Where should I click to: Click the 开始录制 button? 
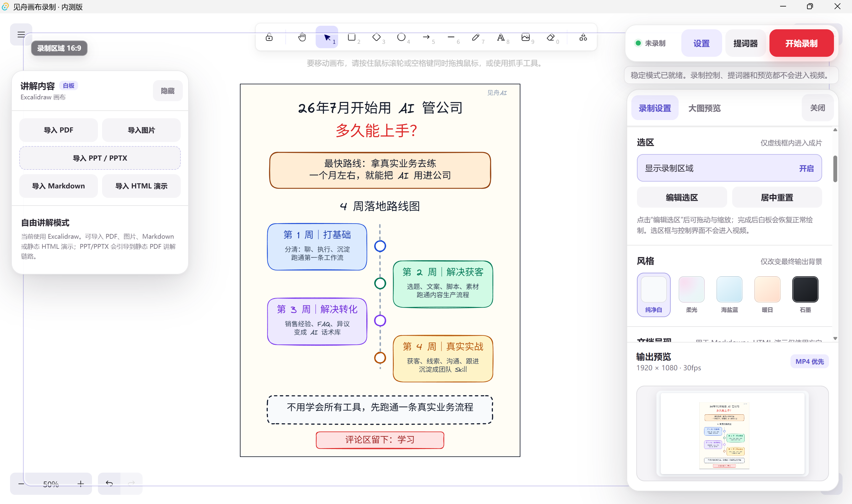[801, 43]
